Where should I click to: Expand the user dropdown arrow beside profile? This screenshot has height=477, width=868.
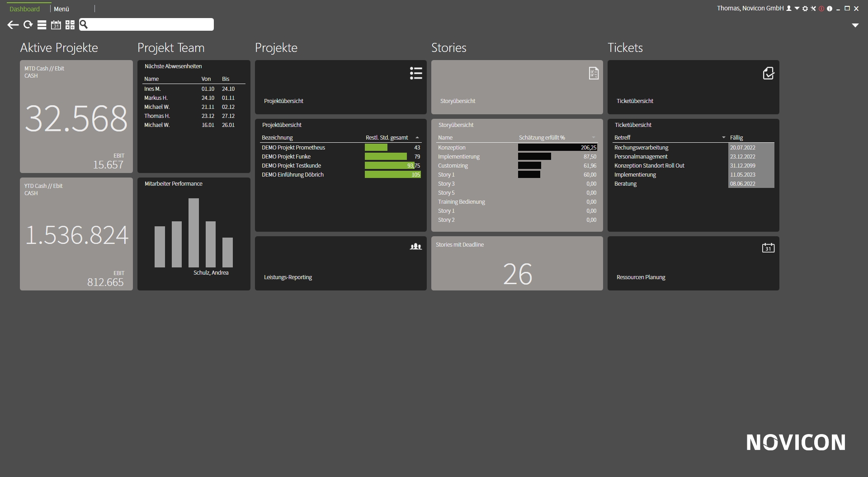click(797, 9)
